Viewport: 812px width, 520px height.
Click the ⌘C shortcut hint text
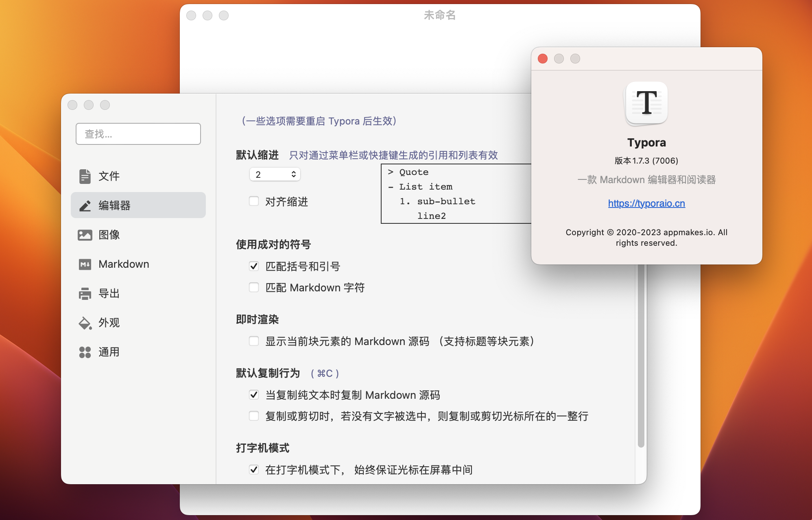pyautogui.click(x=325, y=373)
